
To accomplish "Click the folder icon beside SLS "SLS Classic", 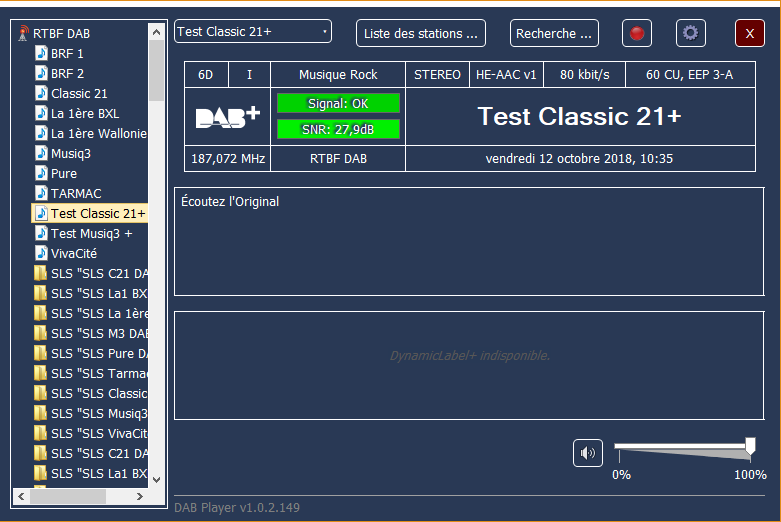I will (x=40, y=393).
